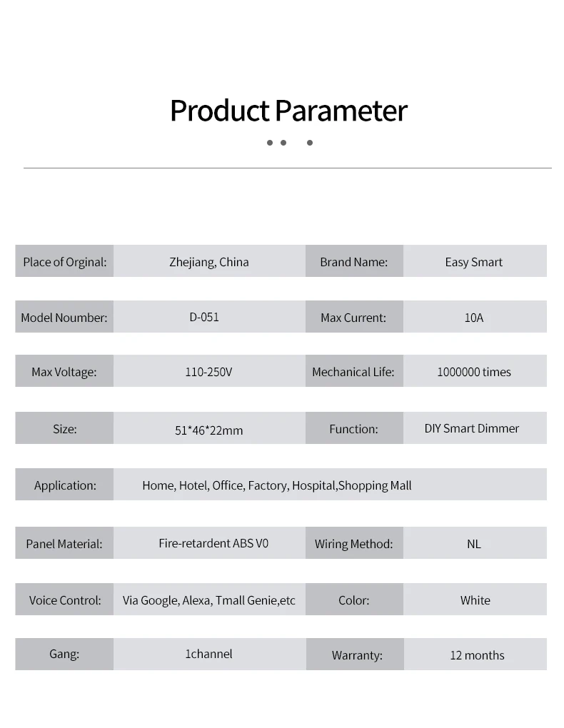Click the Brand Name label
Image resolution: width=564 pixels, height=728 pixels.
click(353, 262)
